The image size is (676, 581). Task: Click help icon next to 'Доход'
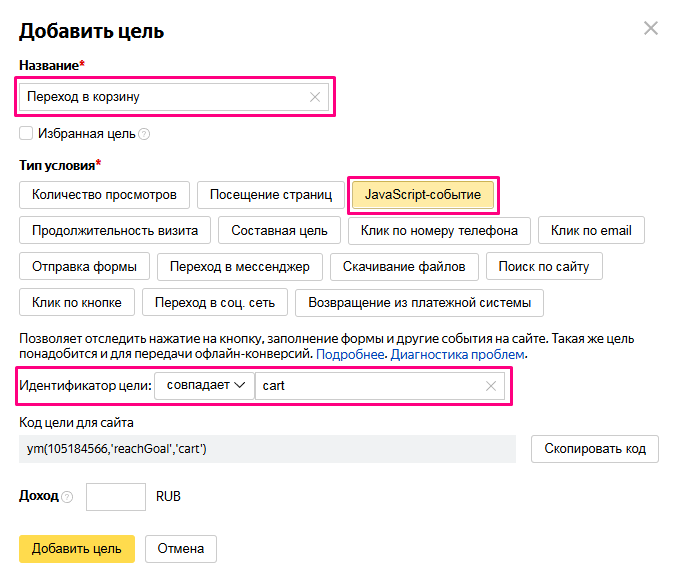[x=67, y=497]
